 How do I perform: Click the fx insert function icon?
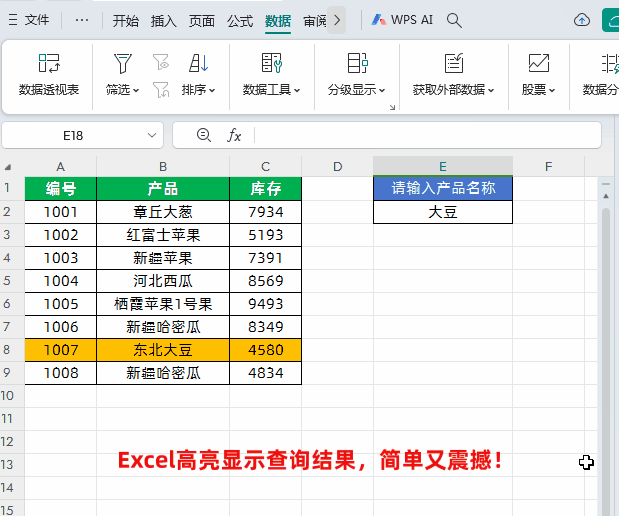[234, 135]
